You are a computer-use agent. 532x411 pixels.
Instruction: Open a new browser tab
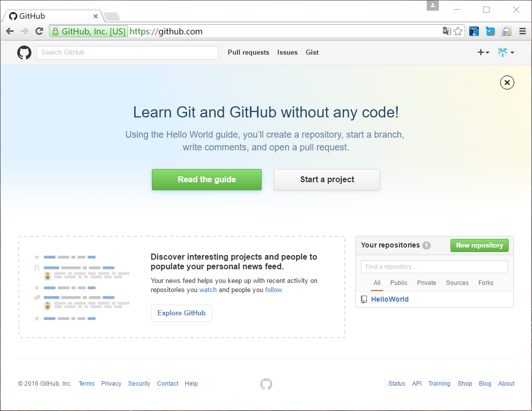coord(111,16)
